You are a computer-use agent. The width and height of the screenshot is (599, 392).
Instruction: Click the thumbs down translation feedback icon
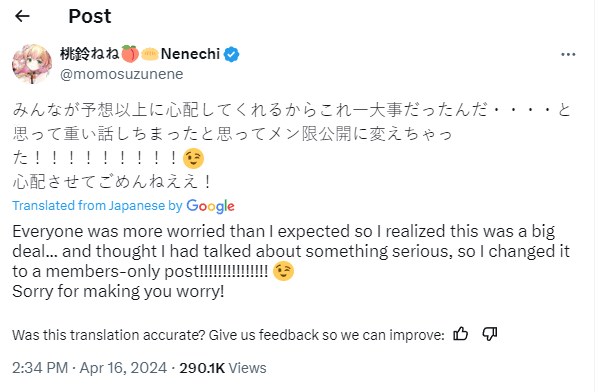point(489,334)
